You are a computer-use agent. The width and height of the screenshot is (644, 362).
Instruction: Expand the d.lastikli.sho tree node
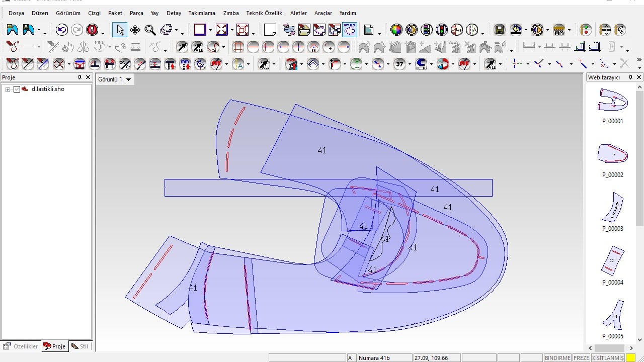[8, 89]
